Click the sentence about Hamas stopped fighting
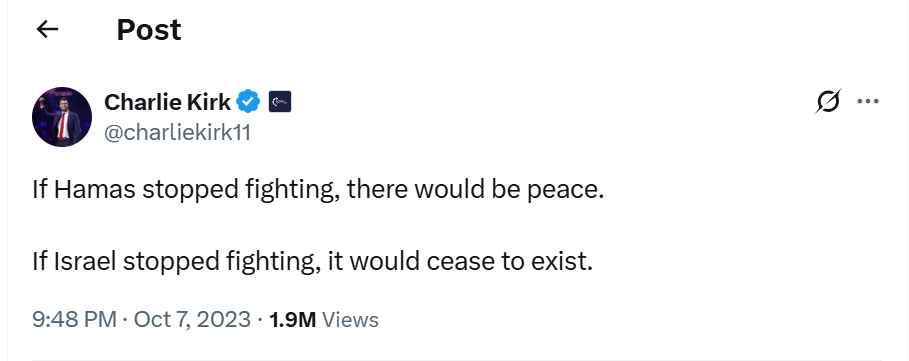Viewport: 909px width, 361px height. pyautogui.click(x=318, y=190)
